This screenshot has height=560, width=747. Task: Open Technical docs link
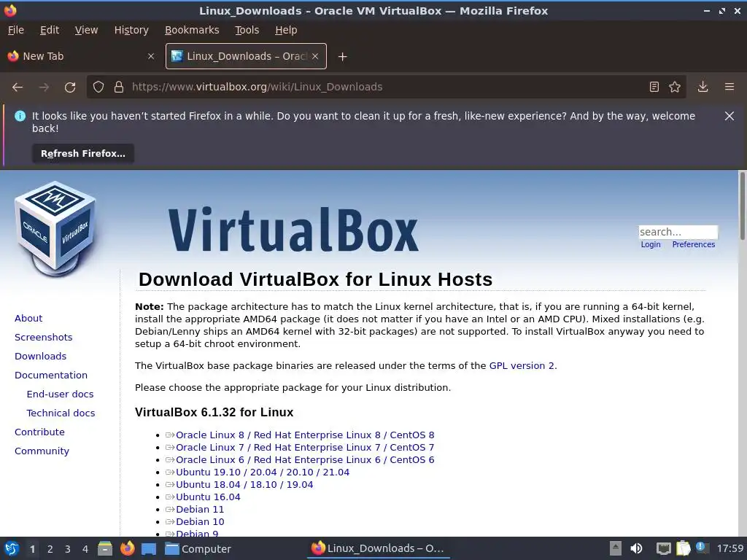coord(61,413)
